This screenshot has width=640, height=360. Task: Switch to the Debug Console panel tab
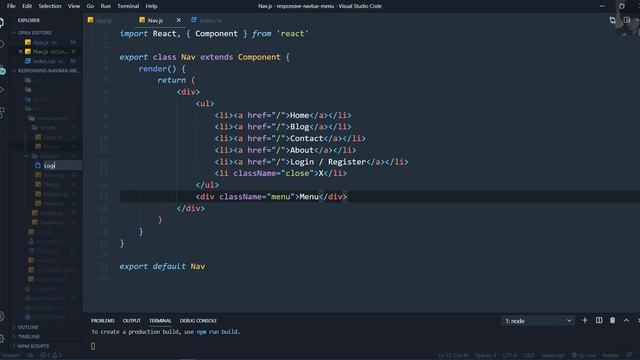198,321
